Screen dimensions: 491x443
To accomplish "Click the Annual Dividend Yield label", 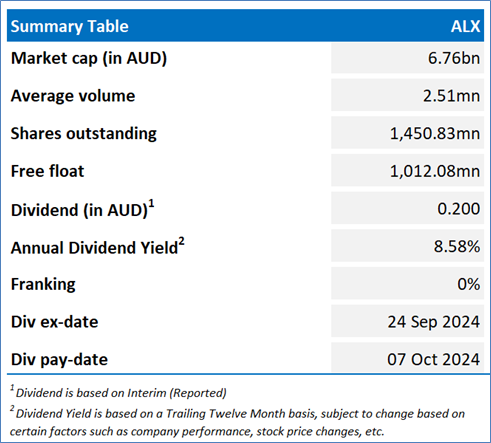I will (98, 246).
